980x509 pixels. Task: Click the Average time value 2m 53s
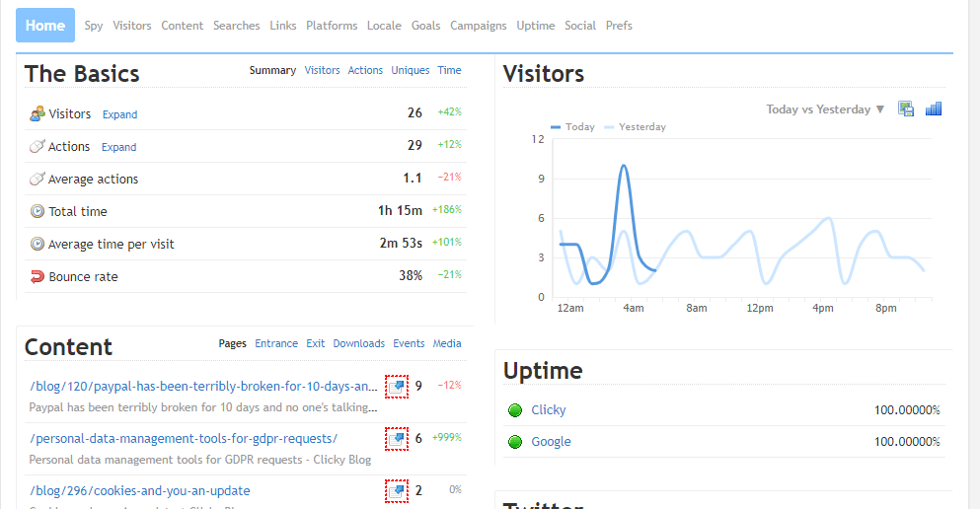(401, 243)
